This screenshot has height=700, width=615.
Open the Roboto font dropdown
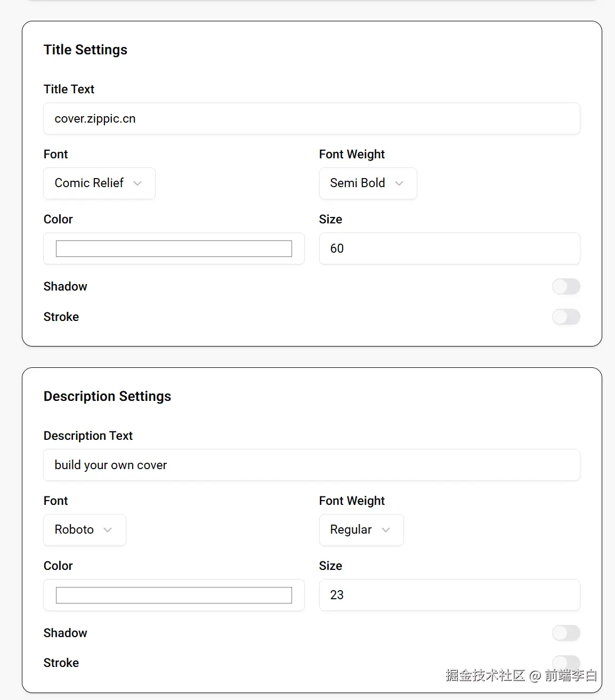(84, 530)
